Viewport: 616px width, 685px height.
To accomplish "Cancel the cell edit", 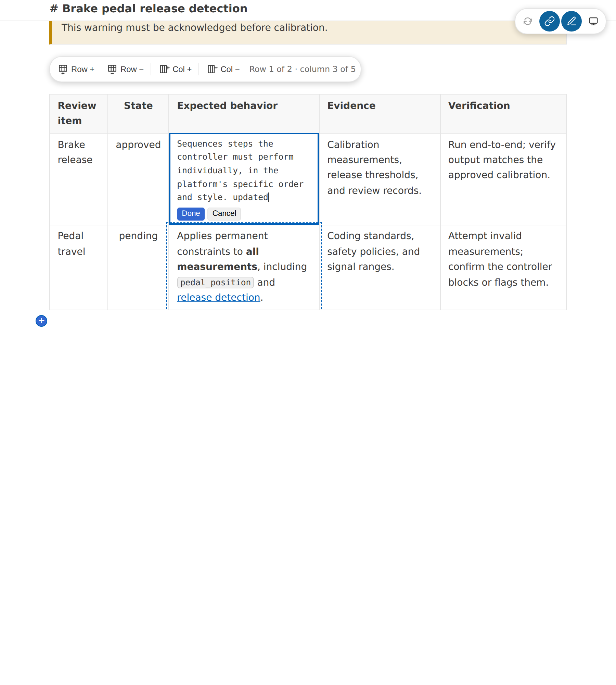I will tap(224, 213).
